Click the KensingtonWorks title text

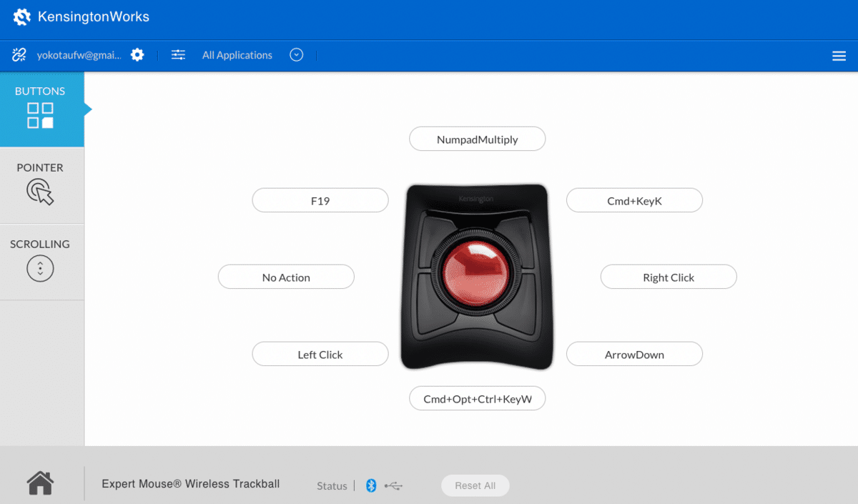click(x=94, y=16)
